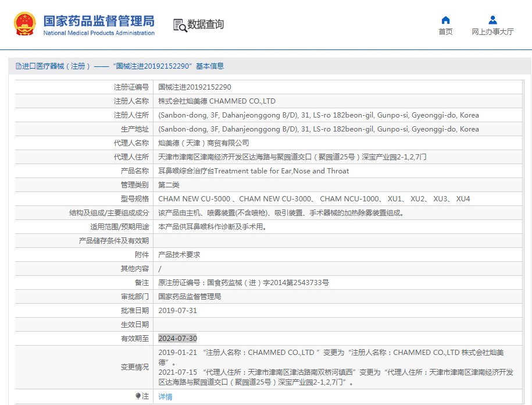Click 审批部门 value 国家药品监督管理局
The width and height of the screenshot is (532, 405).
tap(190, 297)
